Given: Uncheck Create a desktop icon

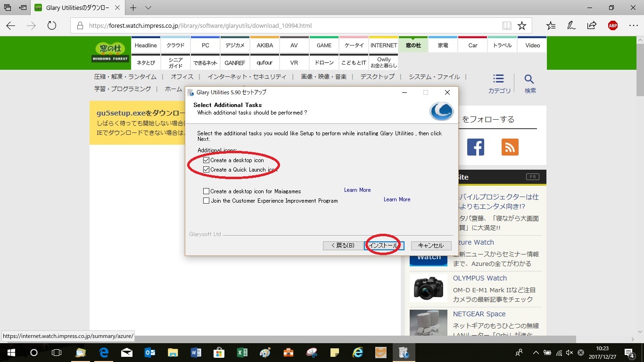Looking at the screenshot, I should (206, 160).
